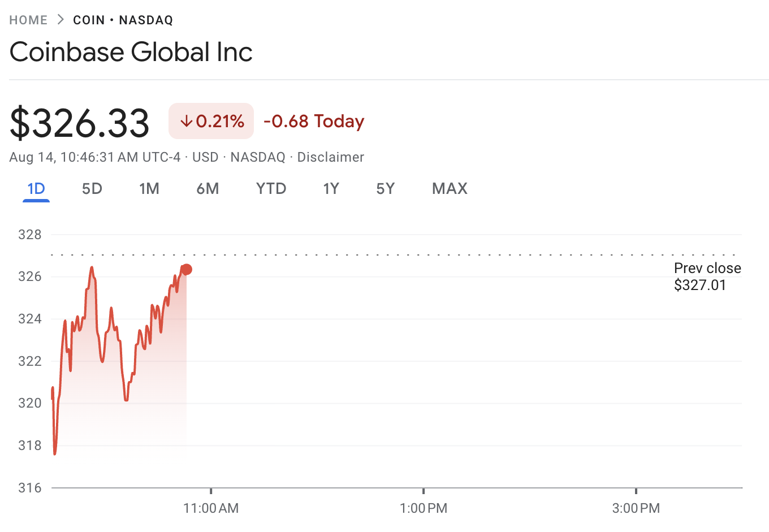Click the 1:00 PM axis tick mark
This screenshot has height=532, width=769.
[424, 491]
